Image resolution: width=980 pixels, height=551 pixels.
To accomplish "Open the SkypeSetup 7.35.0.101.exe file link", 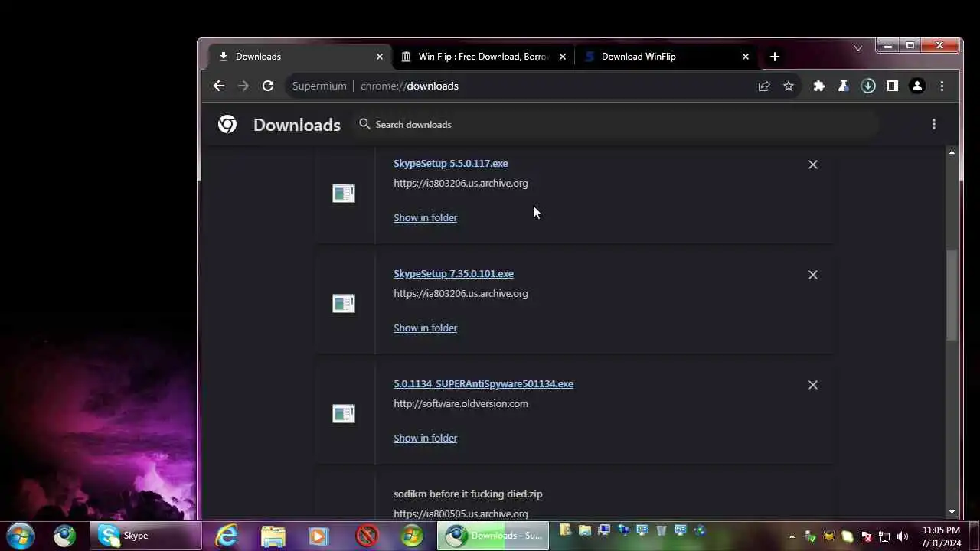I will point(453,273).
